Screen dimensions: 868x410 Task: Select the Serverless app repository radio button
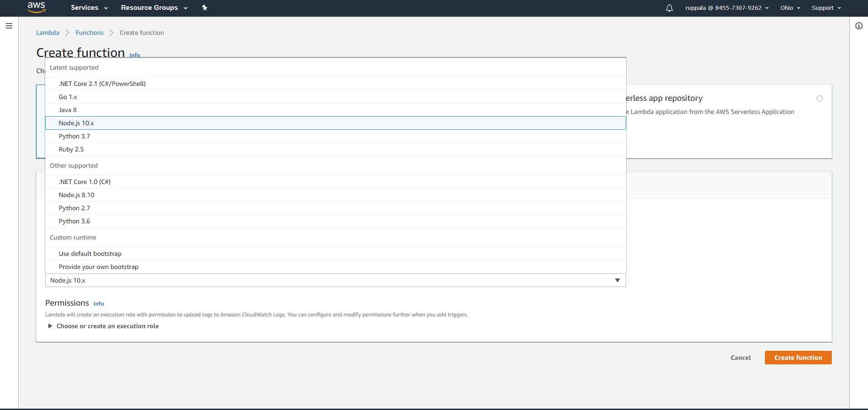[820, 99]
